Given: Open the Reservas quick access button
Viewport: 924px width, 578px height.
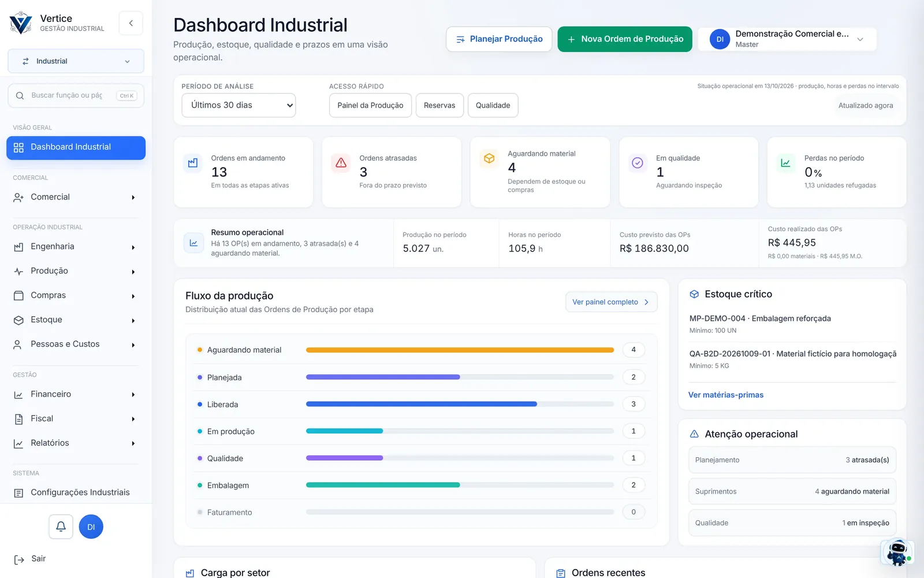Looking at the screenshot, I should tap(439, 105).
